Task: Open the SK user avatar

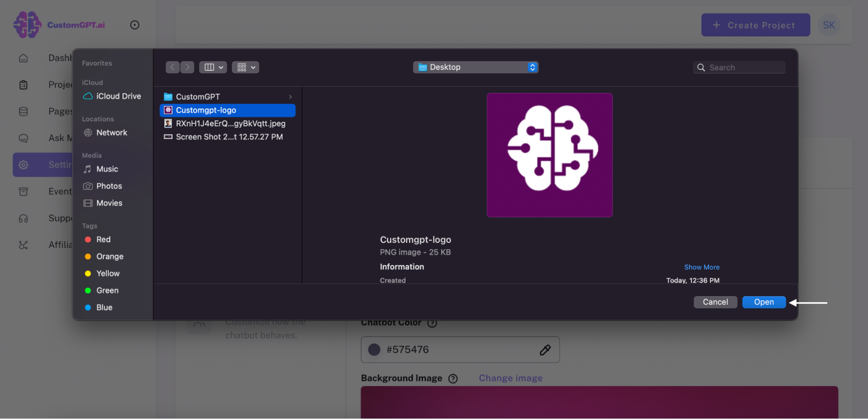Action: [829, 25]
